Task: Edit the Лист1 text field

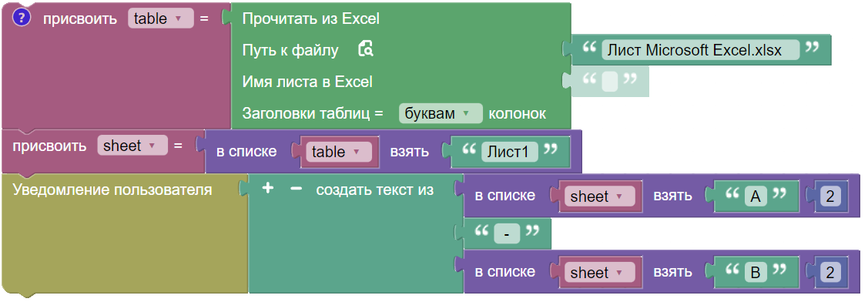Action: 509,152
